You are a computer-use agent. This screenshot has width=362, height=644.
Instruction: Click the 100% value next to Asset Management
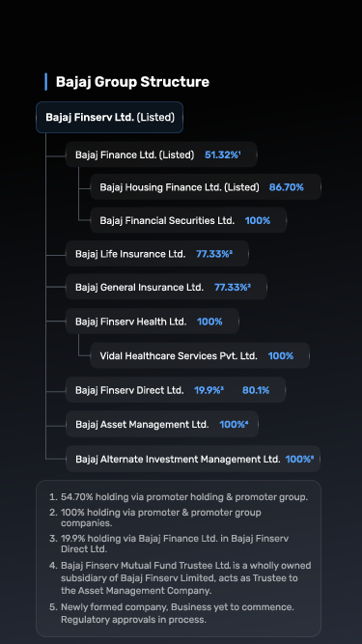point(234,424)
